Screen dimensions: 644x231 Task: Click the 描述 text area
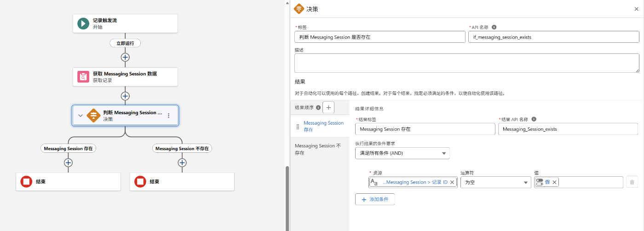click(x=466, y=63)
